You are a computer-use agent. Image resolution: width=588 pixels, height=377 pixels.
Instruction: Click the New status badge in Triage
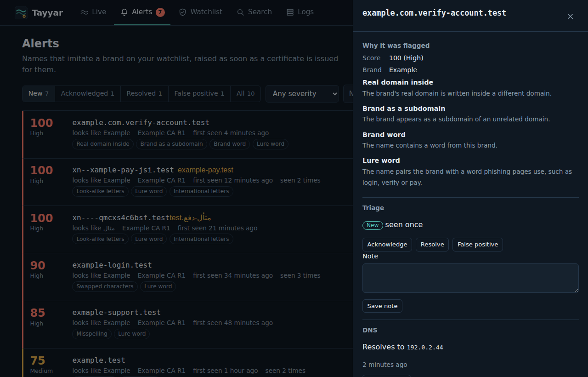coord(373,225)
